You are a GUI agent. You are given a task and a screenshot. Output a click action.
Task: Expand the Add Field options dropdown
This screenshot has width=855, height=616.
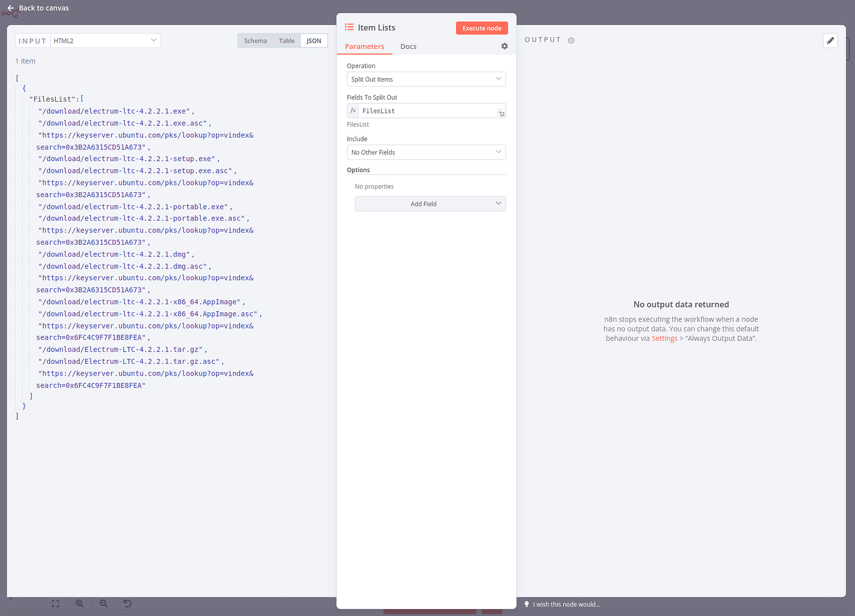coord(430,204)
